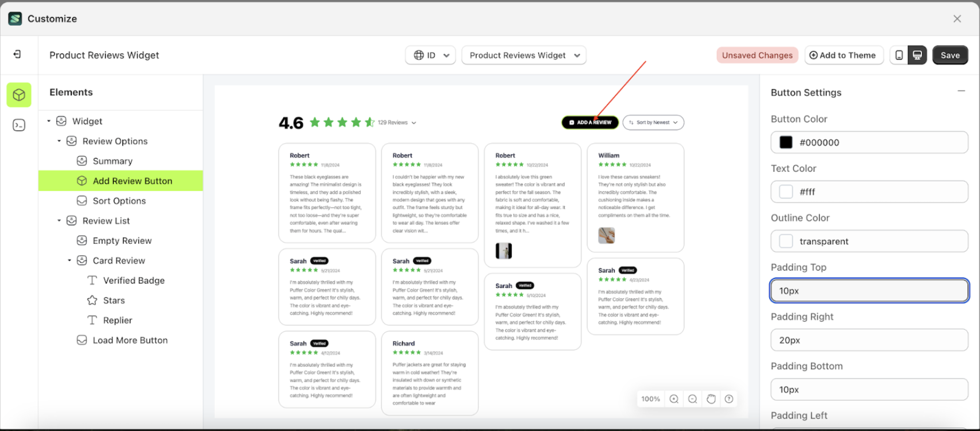
Task: Click the Save button
Action: pos(950,55)
